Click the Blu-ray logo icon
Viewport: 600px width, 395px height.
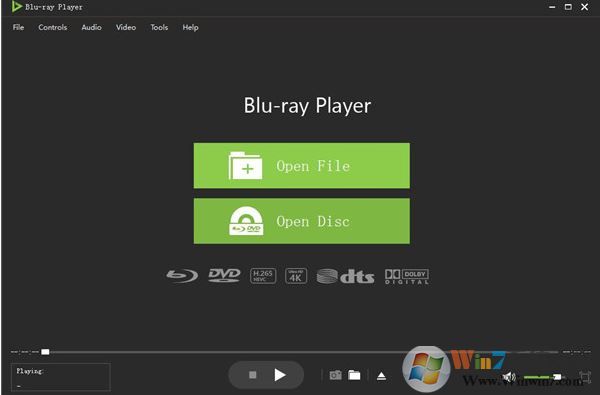click(x=182, y=276)
